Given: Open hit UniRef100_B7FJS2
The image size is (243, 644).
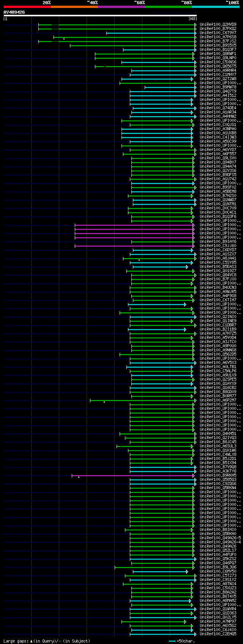Looking at the screenshot, I should (218, 41).
